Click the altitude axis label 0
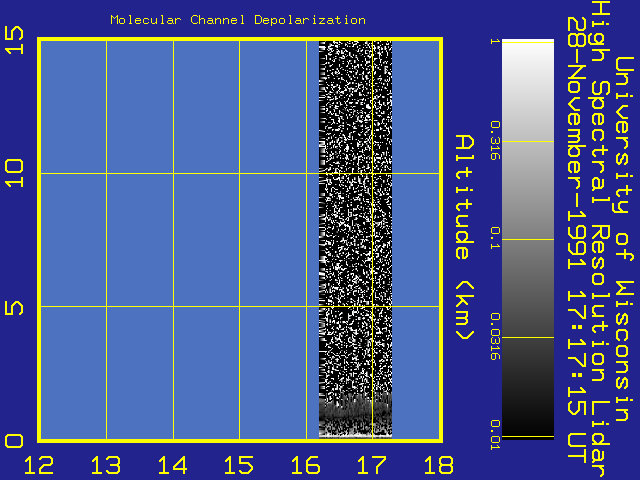This screenshot has height=480, width=640. tap(14, 441)
